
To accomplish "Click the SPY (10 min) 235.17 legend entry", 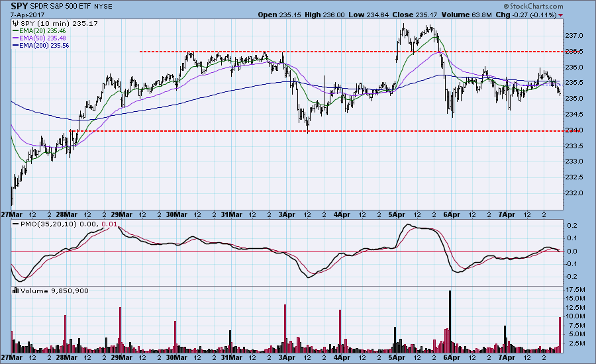I will click(59, 23).
